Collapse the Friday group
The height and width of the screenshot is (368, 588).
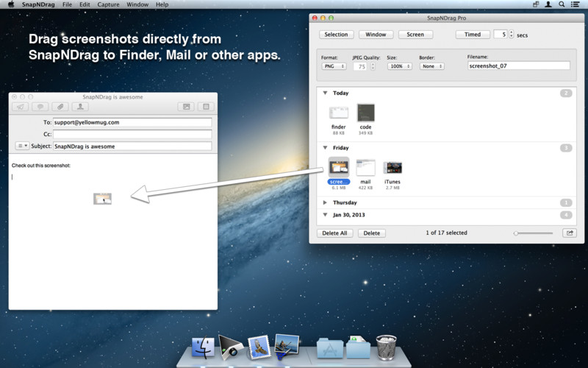325,148
